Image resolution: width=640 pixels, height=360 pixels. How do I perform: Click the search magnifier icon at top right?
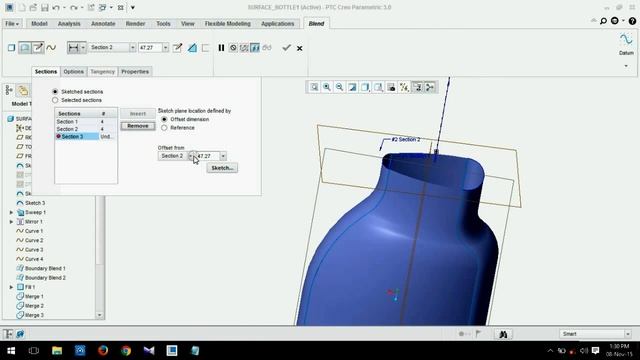coord(603,21)
